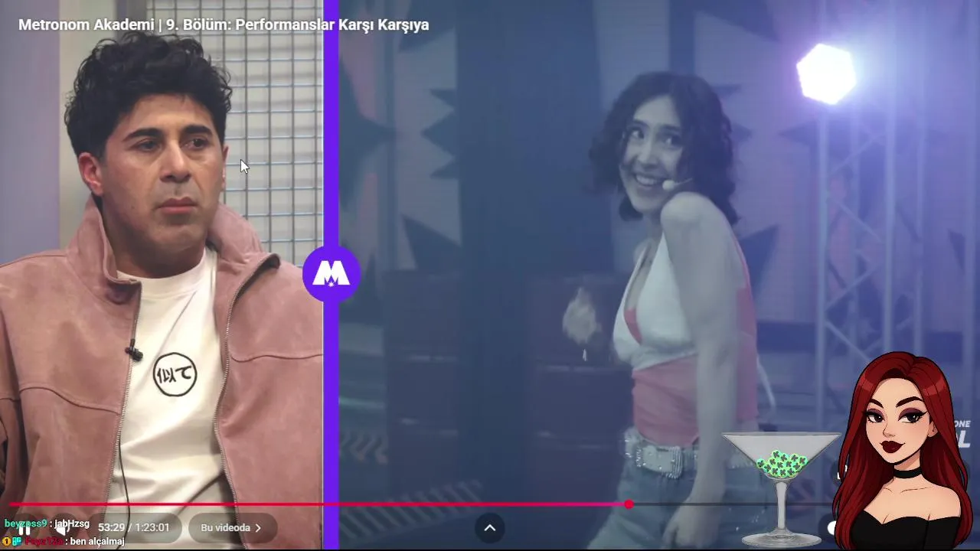Click the red-haired avatar overlay
This screenshot has width=980, height=551.
click(x=902, y=452)
